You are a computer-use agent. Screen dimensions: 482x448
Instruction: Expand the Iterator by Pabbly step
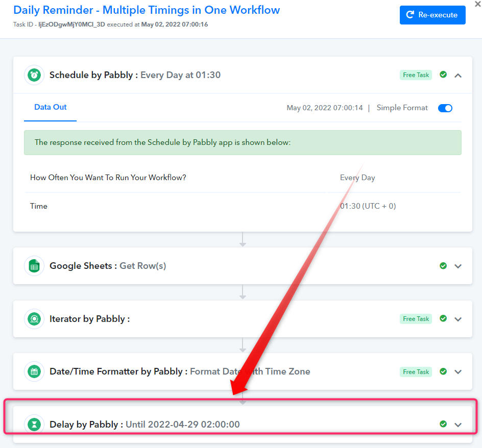pos(458,319)
